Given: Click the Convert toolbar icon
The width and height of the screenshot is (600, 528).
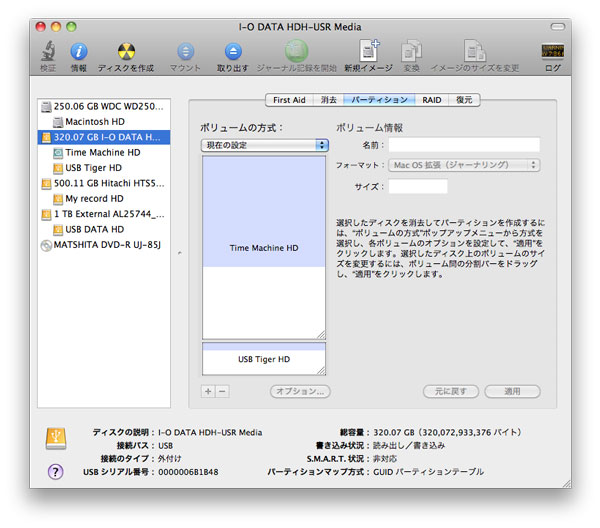Looking at the screenshot, I should (x=411, y=51).
